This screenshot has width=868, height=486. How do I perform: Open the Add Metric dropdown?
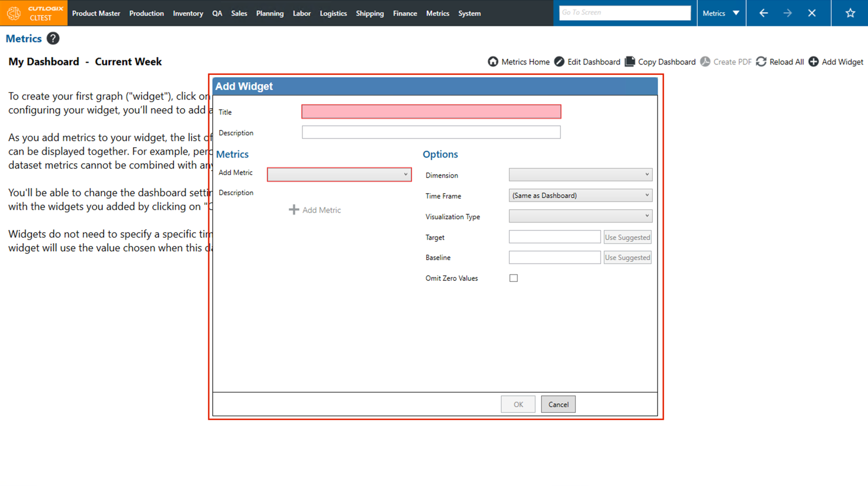[x=339, y=174]
